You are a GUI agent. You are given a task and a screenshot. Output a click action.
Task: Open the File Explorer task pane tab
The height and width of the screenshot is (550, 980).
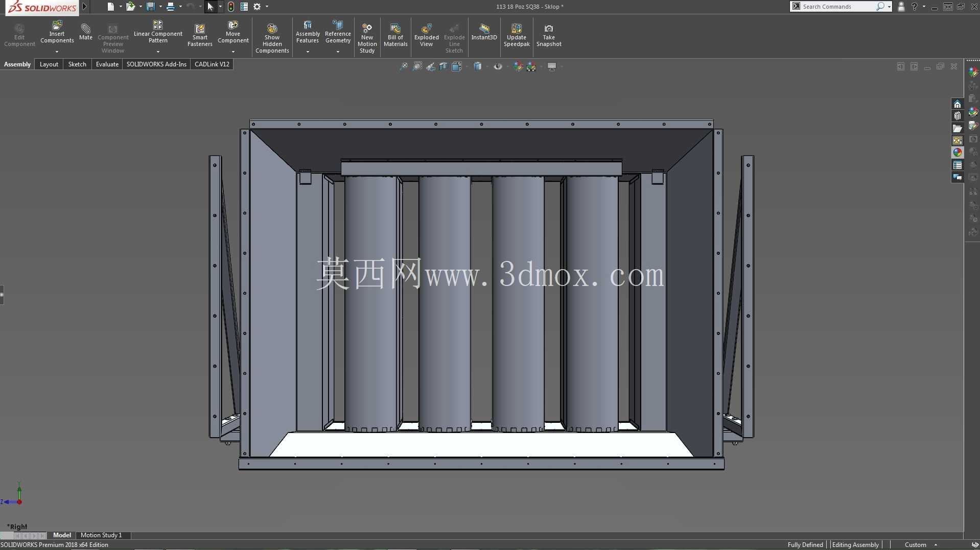click(x=957, y=128)
